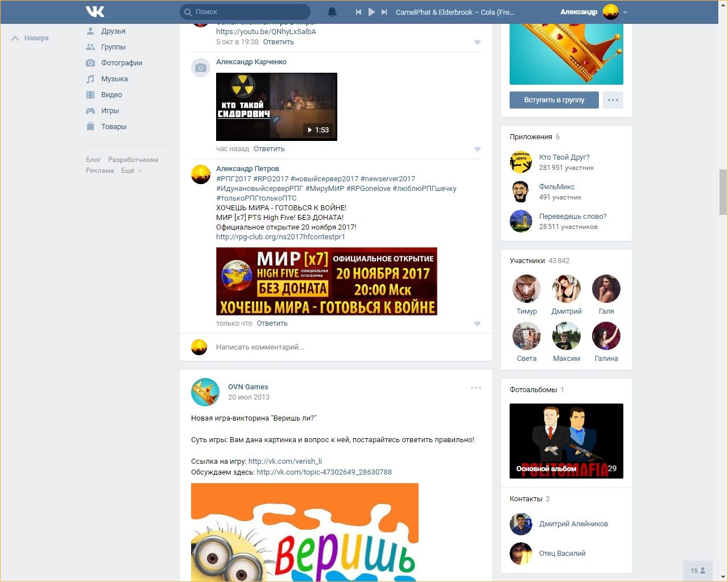Open group actions three-dot button

click(x=613, y=100)
